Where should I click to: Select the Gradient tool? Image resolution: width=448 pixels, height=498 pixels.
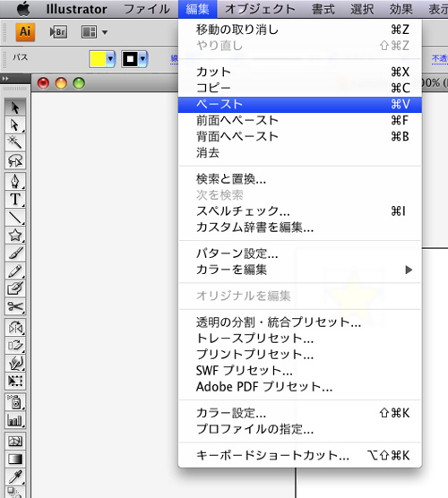(15, 459)
